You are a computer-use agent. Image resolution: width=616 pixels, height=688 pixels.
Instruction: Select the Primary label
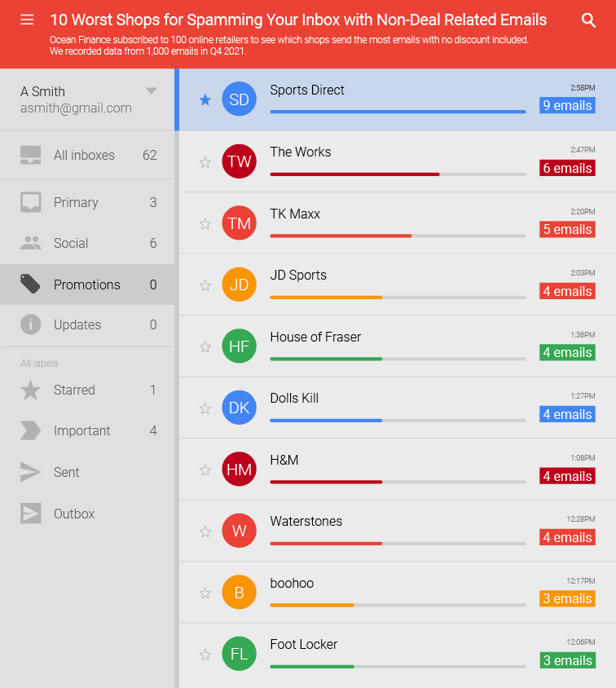(76, 202)
